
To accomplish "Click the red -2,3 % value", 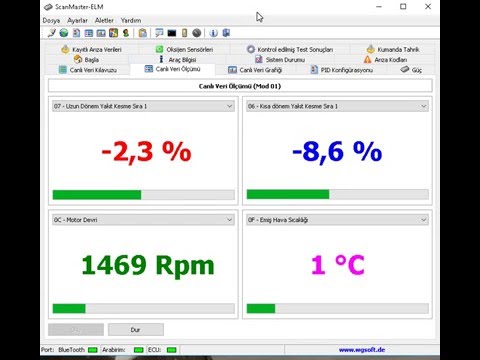I will [x=146, y=152].
